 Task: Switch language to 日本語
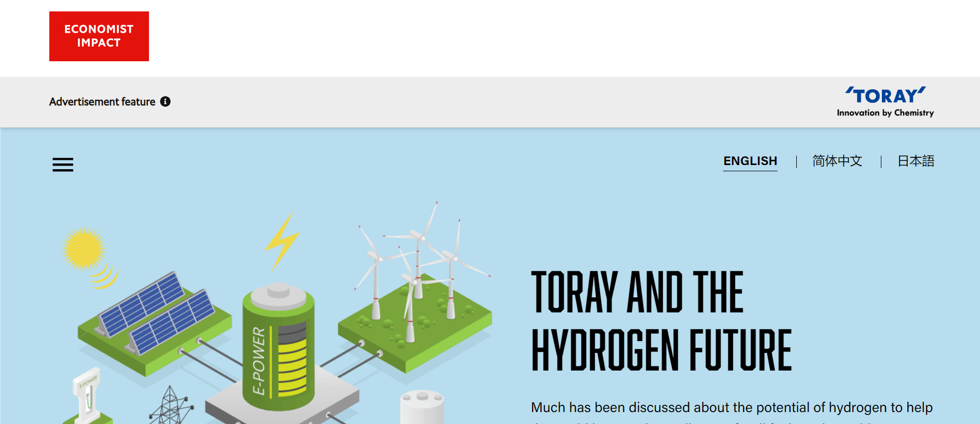tap(916, 161)
